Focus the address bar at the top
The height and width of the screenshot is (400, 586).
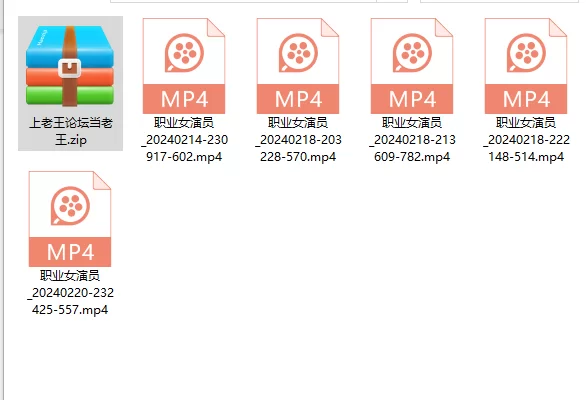coord(243,1)
